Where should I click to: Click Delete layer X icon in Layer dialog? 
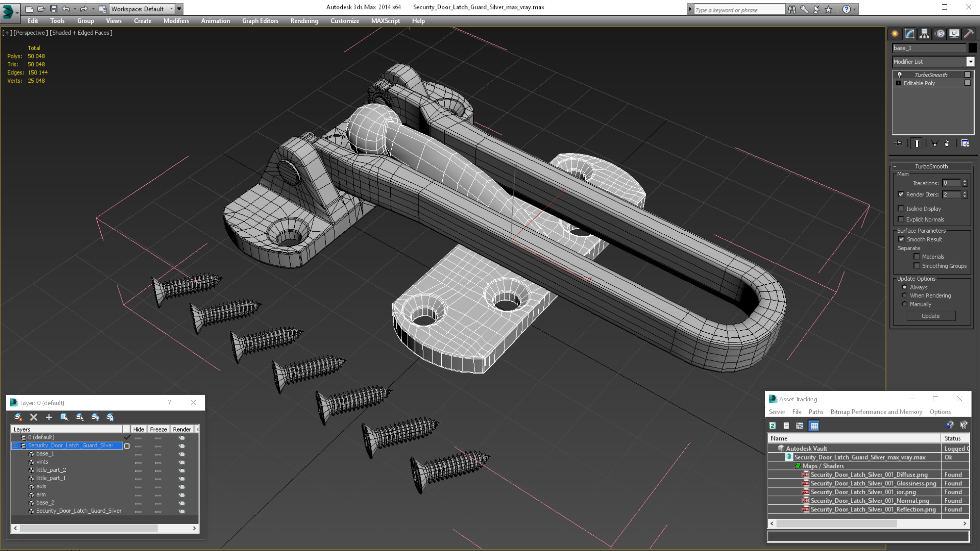tap(33, 417)
